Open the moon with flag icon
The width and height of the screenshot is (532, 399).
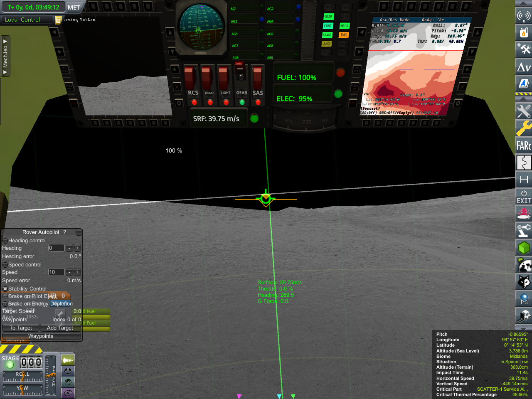click(523, 265)
